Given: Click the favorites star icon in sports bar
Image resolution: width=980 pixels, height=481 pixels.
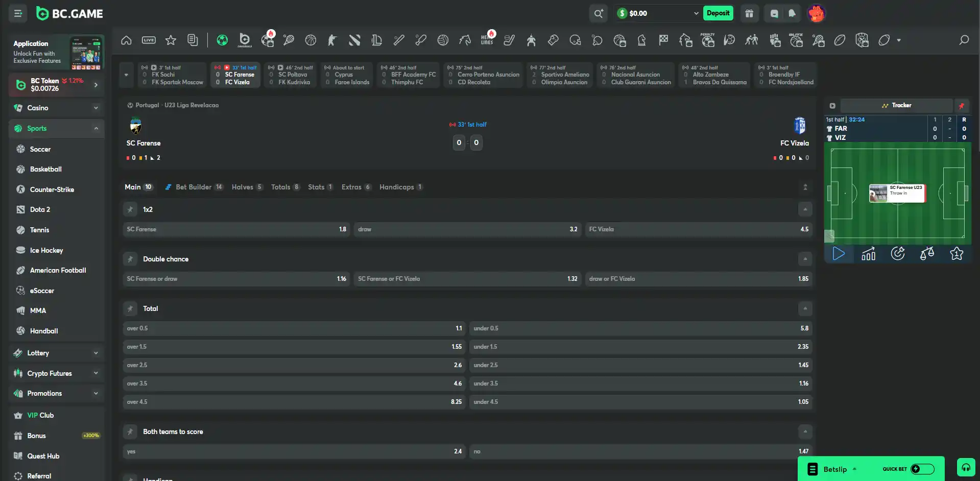Looking at the screenshot, I should tap(171, 40).
